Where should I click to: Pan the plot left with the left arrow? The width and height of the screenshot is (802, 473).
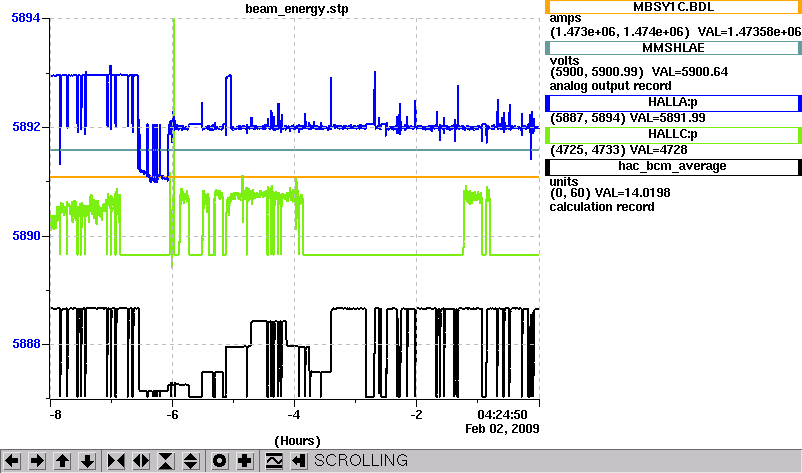pyautogui.click(x=12, y=461)
